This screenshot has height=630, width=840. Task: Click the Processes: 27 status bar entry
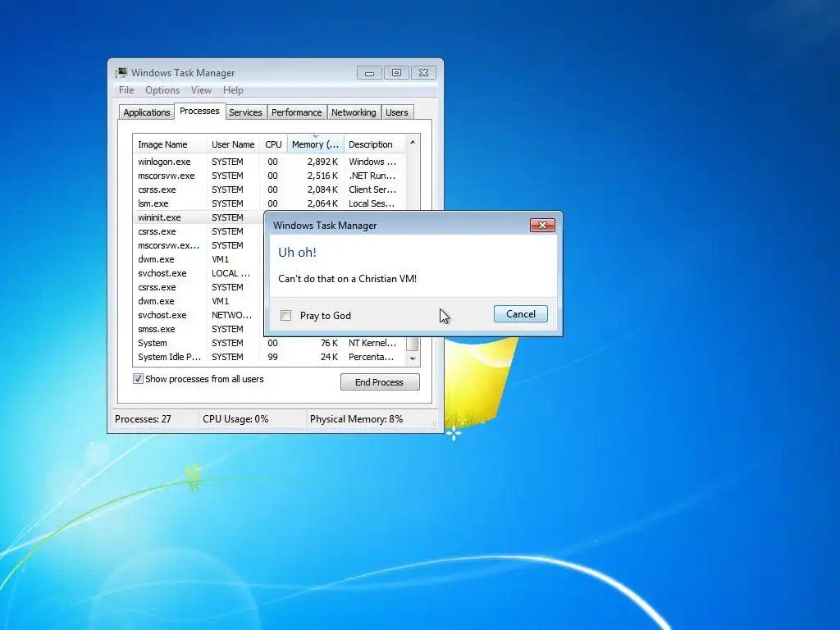(143, 419)
